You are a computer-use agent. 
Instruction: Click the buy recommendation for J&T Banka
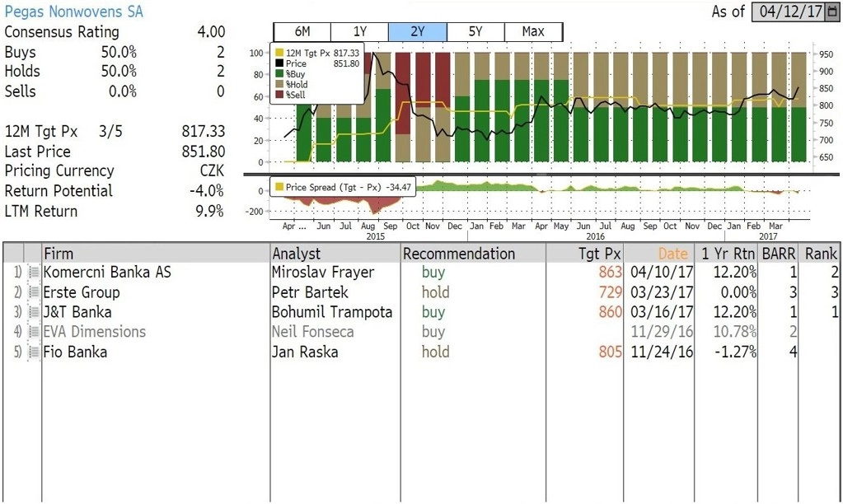point(433,312)
